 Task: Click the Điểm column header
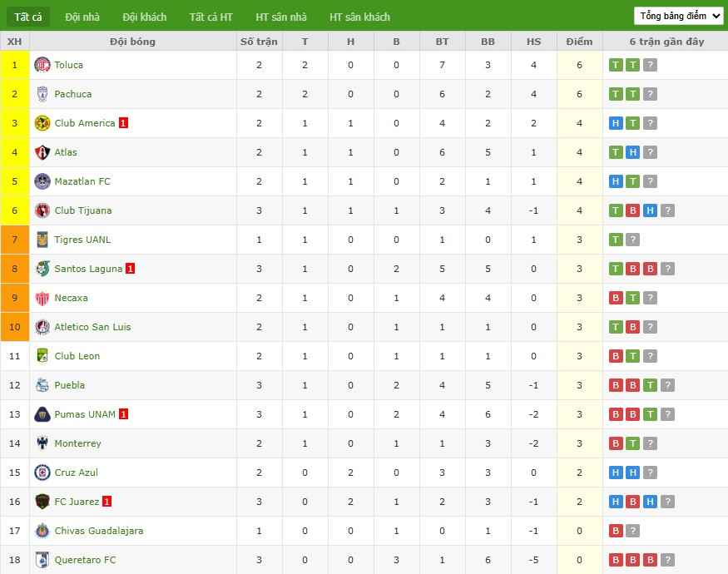point(579,42)
